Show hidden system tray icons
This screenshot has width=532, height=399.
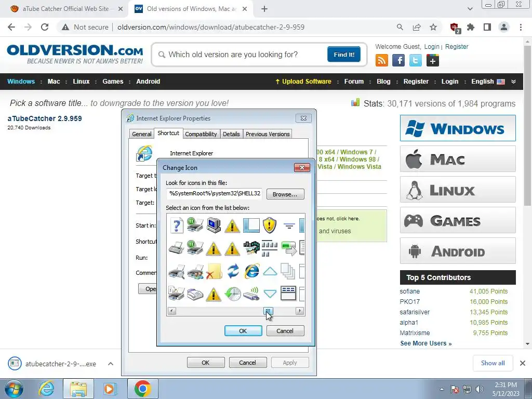pos(442,389)
